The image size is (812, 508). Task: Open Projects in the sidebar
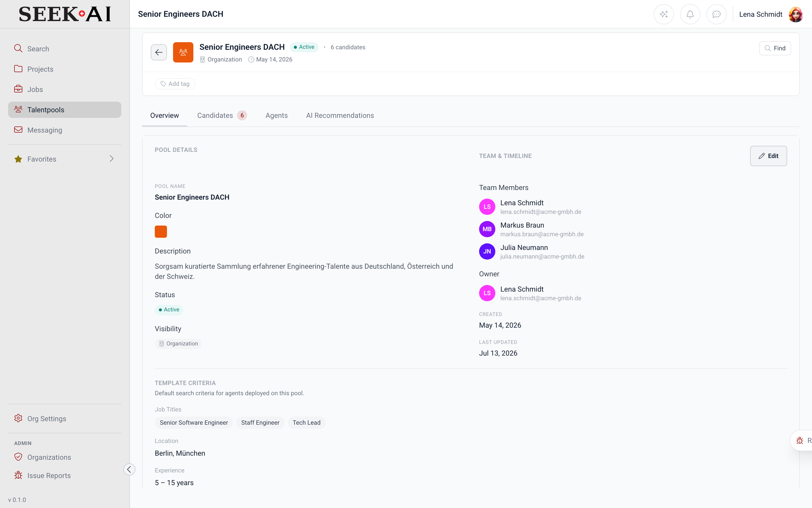pos(64,69)
